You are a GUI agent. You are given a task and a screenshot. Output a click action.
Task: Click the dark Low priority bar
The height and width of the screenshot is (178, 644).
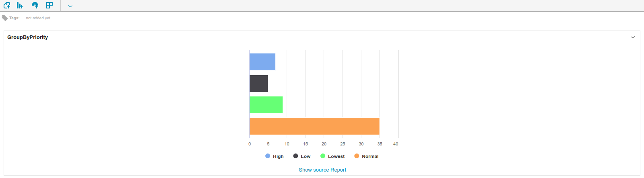coord(258,84)
